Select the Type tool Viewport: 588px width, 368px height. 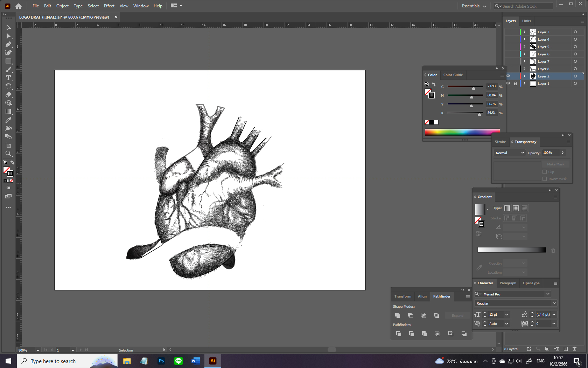(x=8, y=78)
